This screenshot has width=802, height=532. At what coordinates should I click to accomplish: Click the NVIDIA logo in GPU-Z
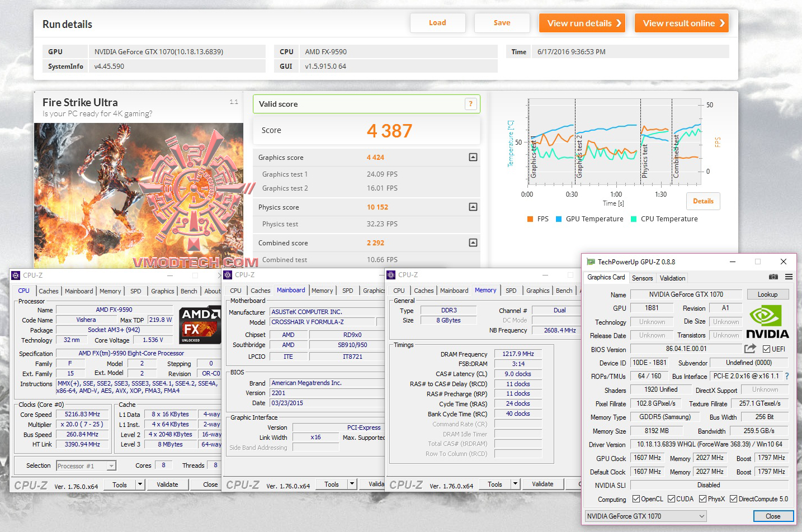(x=767, y=322)
